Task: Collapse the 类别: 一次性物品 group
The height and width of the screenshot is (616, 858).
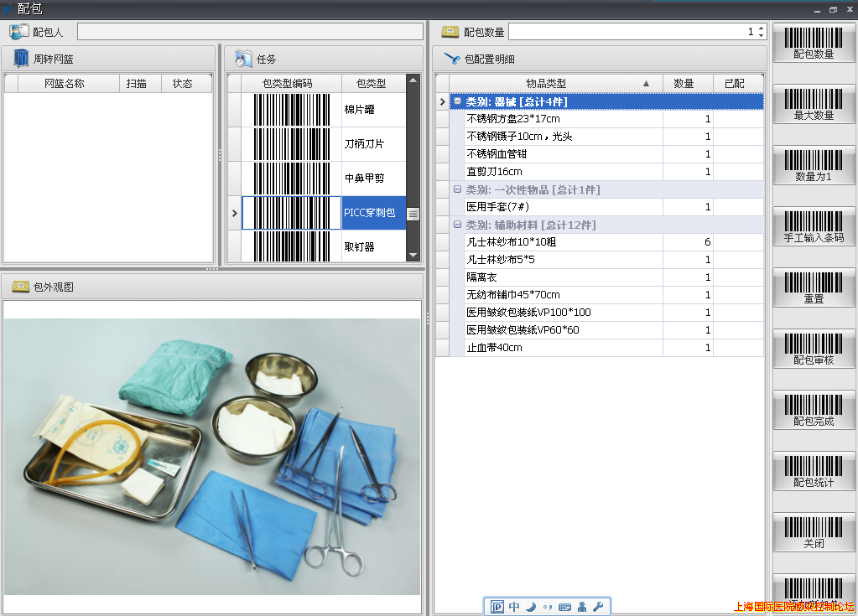Action: pos(457,189)
